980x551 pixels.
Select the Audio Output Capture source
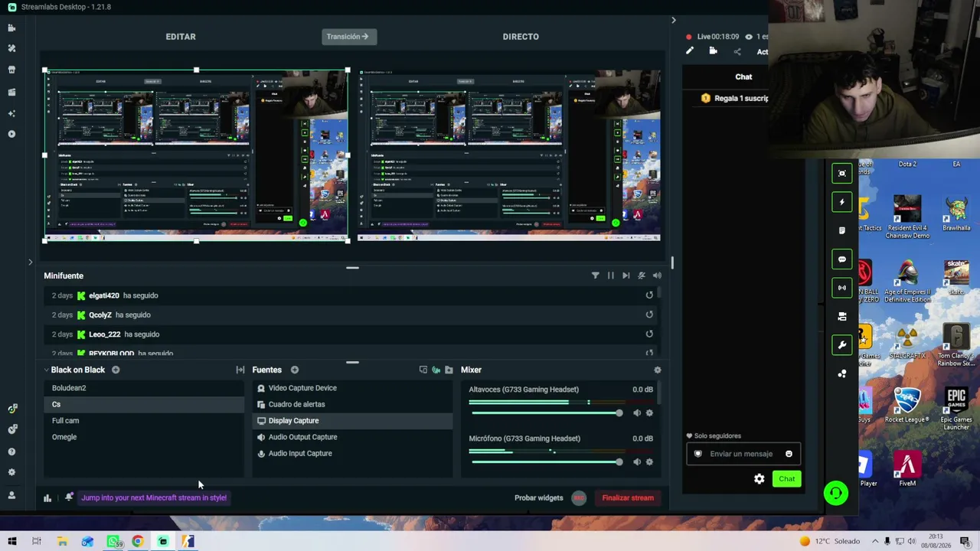(352, 437)
